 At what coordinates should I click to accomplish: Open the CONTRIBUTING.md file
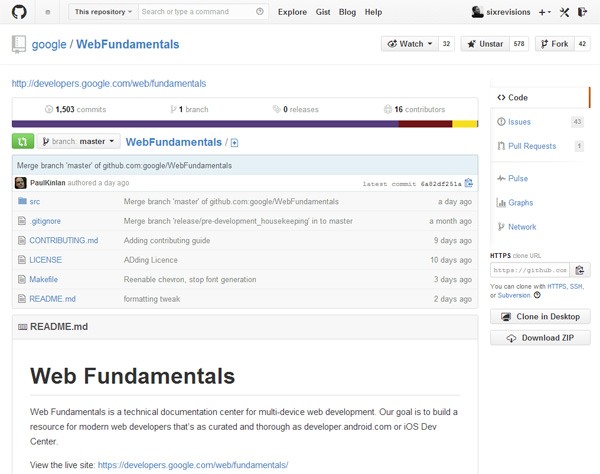click(x=64, y=241)
